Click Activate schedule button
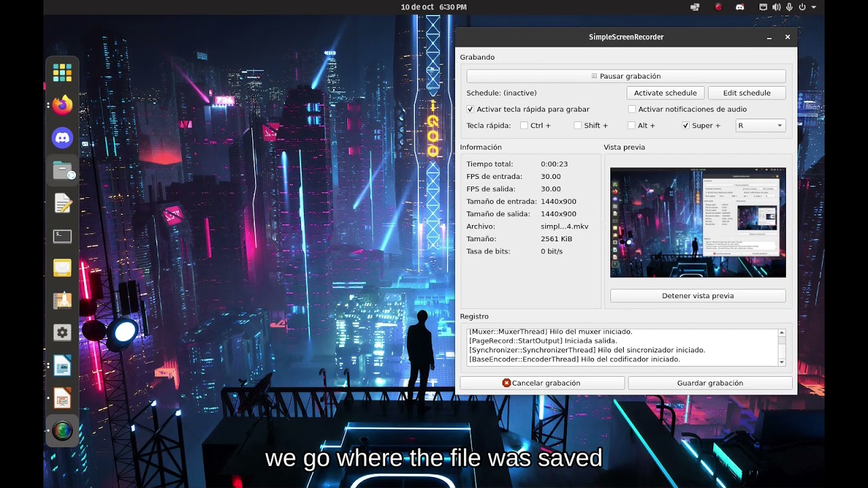Screen dimensions: 868x488 tap(665, 93)
